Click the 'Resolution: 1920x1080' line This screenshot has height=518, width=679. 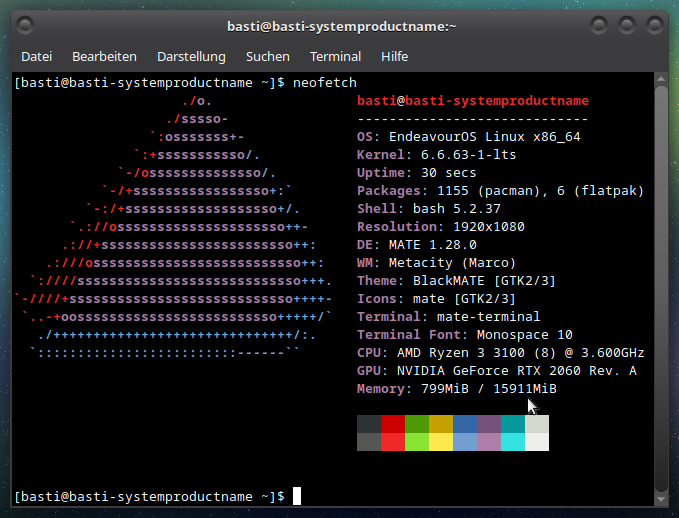tap(441, 227)
